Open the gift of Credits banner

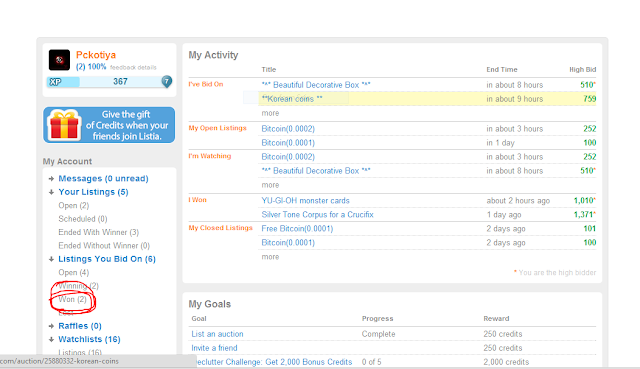pyautogui.click(x=109, y=125)
